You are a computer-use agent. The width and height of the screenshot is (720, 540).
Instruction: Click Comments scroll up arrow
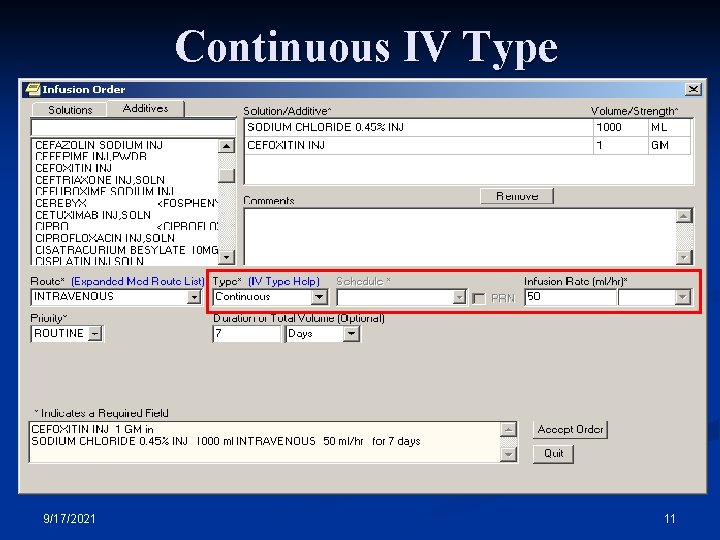(x=684, y=216)
